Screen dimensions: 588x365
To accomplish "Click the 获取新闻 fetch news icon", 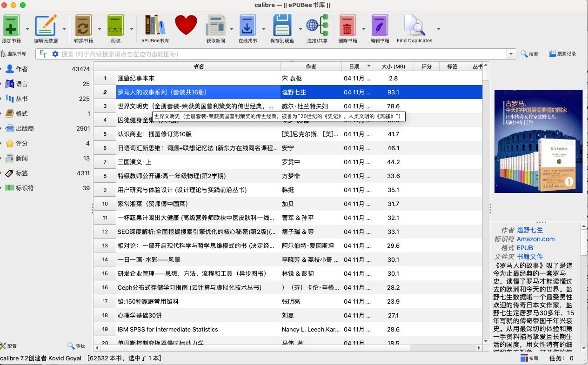I will coord(215,25).
